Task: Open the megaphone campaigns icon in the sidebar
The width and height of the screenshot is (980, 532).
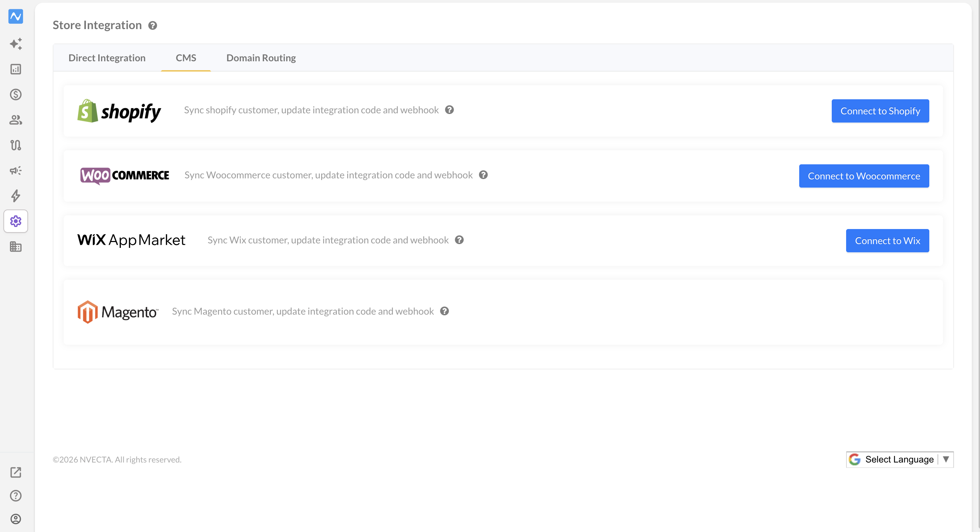Action: click(x=16, y=170)
